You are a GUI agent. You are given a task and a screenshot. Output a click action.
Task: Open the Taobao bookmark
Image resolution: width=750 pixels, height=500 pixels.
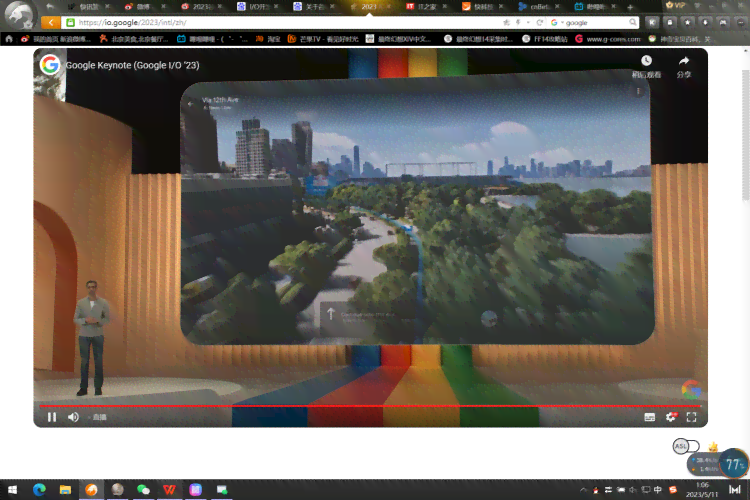click(268, 39)
